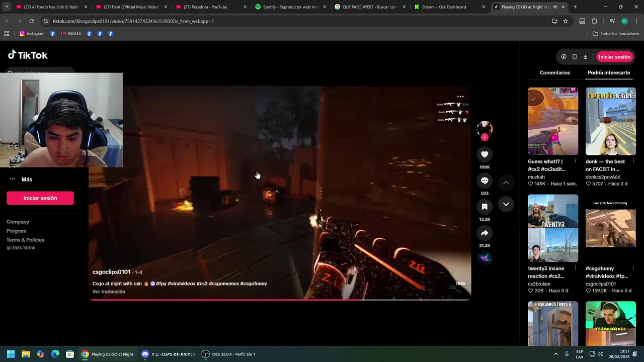
Task: Switch to Faint Official Music Video tab
Action: pos(131,7)
